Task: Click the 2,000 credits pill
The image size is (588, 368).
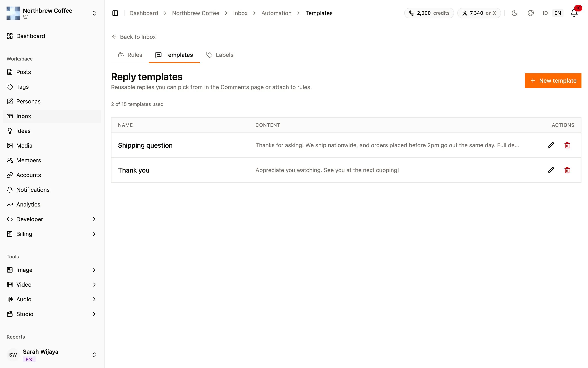Action: click(429, 13)
